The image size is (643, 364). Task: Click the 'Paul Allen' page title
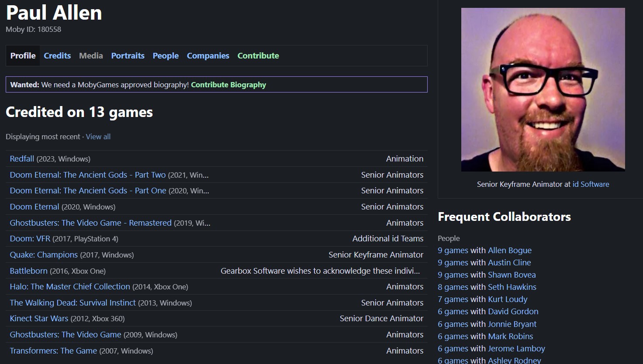tap(54, 13)
